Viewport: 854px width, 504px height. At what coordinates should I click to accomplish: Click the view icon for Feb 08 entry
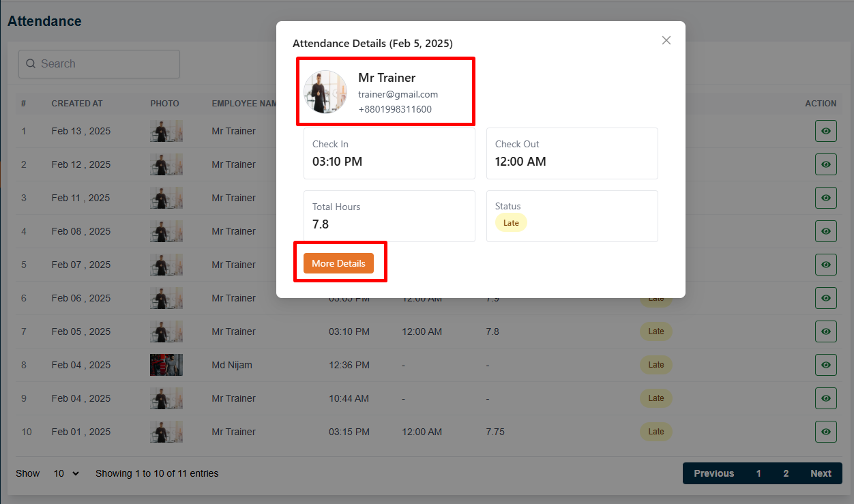pos(825,231)
